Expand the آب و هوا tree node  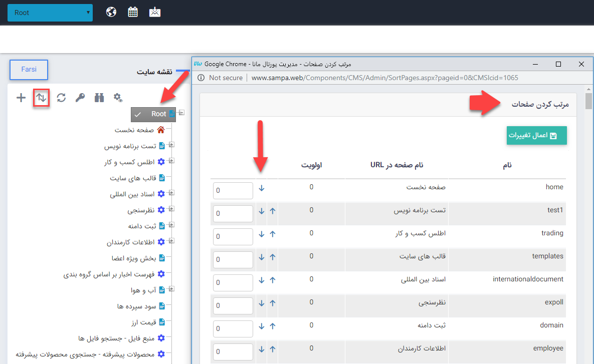(x=171, y=289)
